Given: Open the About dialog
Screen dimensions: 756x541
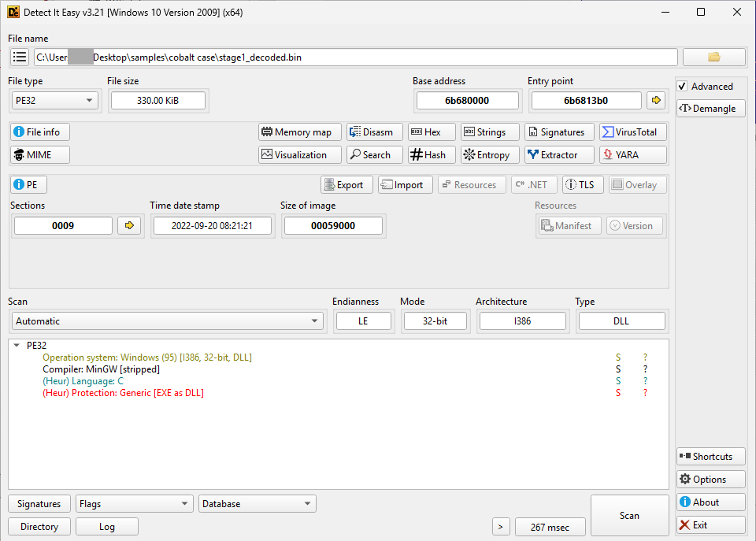Looking at the screenshot, I should [710, 502].
